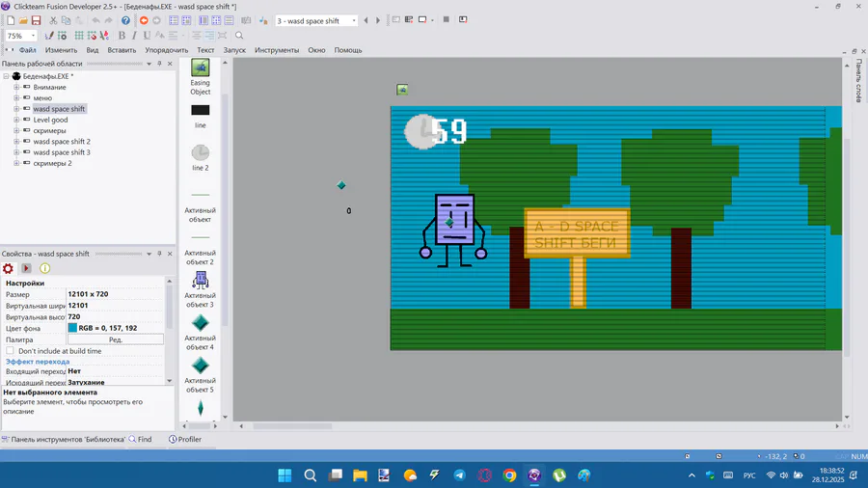
Task: Open the Settings gear properties tab
Action: pos(9,268)
